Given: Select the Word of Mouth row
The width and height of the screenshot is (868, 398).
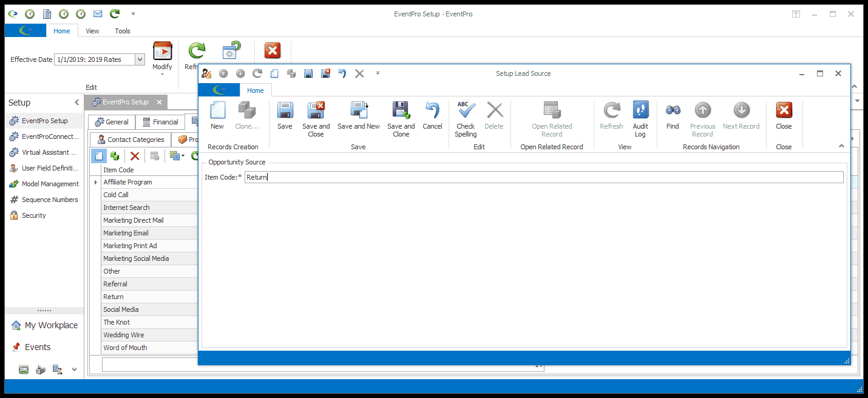Looking at the screenshot, I should coord(149,348).
